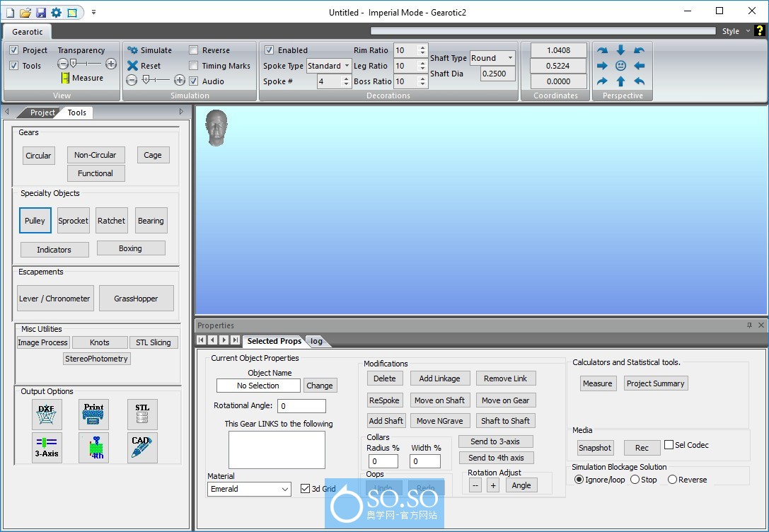Adjust the Transparency slider handle
This screenshot has width=769, height=532.
(x=74, y=64)
